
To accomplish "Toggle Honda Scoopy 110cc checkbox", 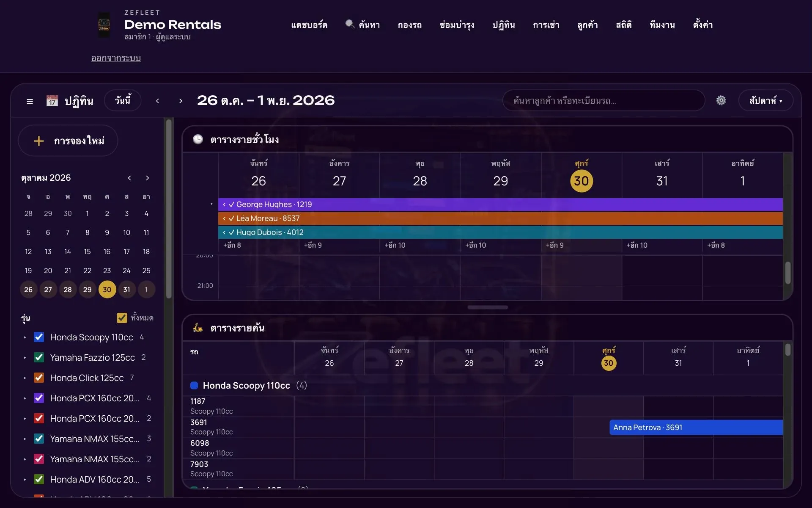I will pos(39,337).
